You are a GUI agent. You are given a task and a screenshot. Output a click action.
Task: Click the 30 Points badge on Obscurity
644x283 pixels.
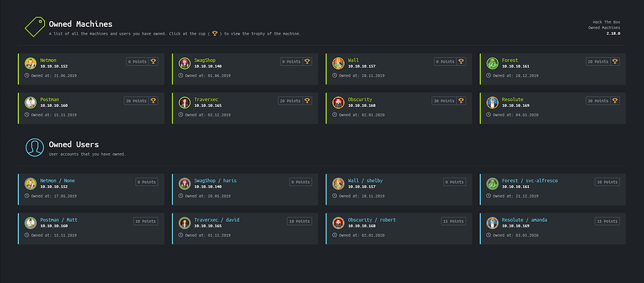[444, 100]
